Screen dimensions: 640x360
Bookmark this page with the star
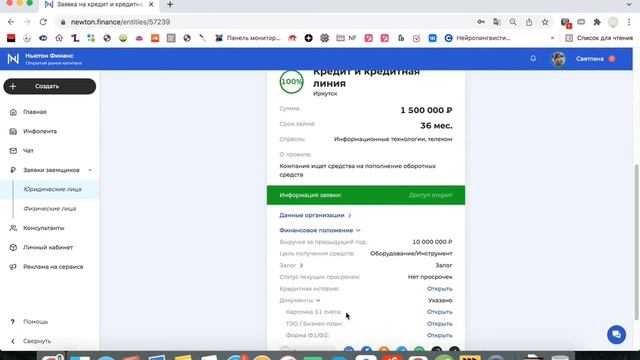(x=545, y=22)
